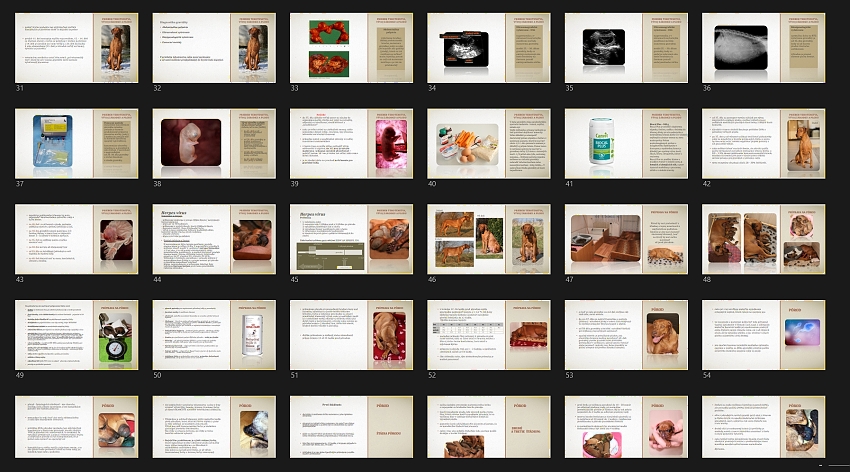Open slide 53 with dog head profile
This screenshot has height=472, width=850.
(x=626, y=333)
